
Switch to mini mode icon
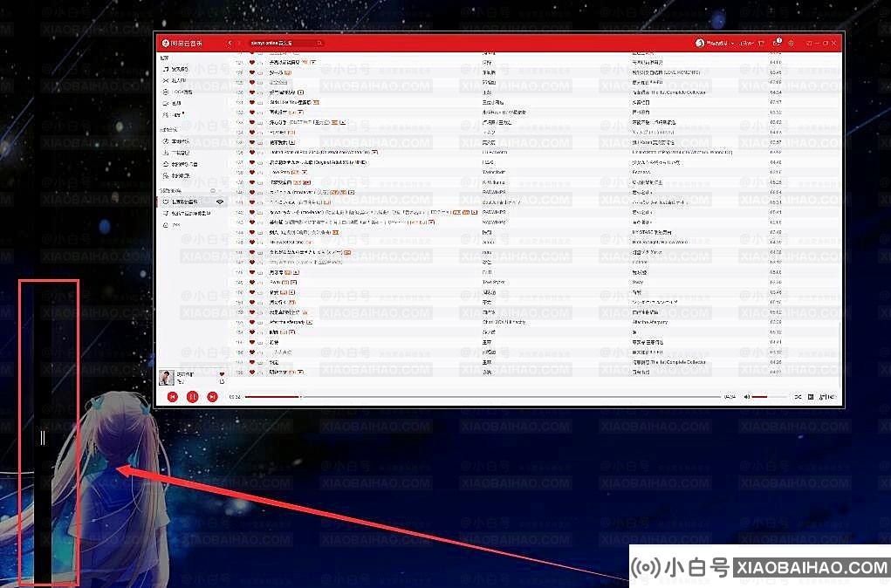tap(809, 43)
